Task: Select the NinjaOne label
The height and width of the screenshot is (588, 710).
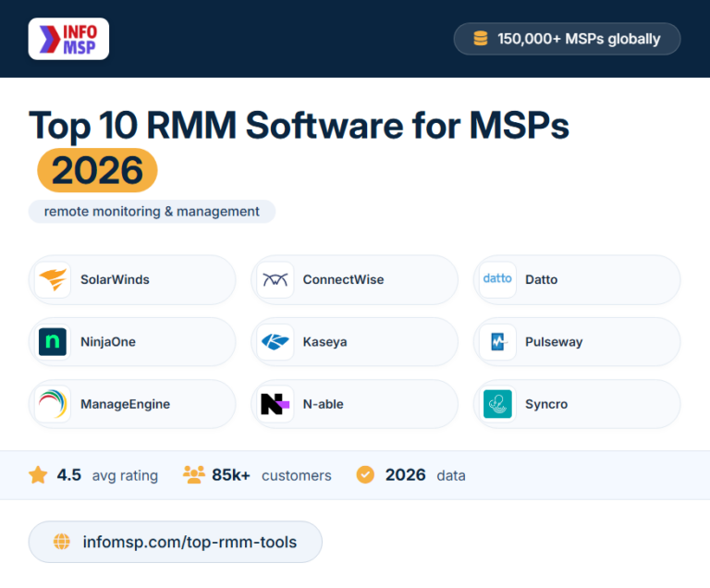Action: click(108, 341)
